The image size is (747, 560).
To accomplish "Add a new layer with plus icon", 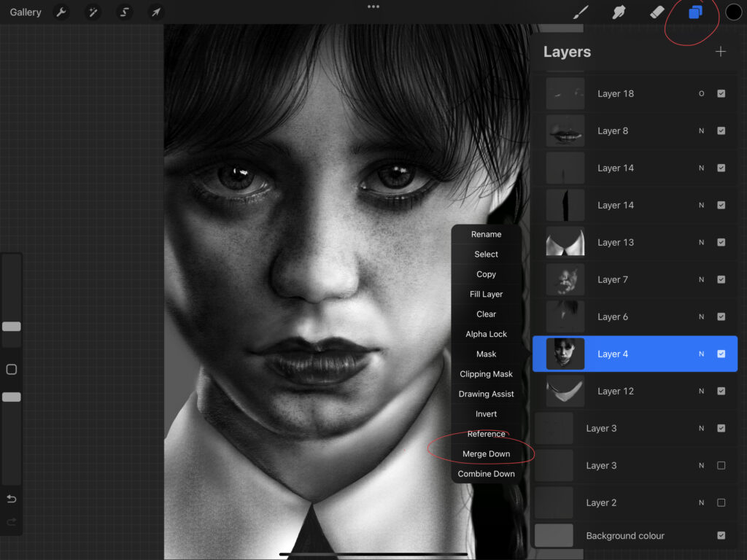I will coord(721,52).
